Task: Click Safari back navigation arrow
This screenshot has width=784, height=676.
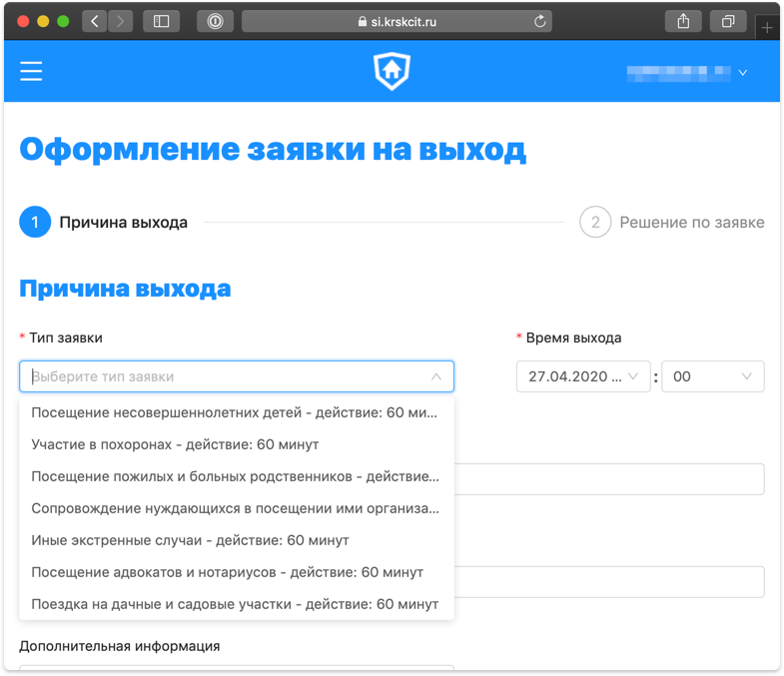Action: [95, 21]
